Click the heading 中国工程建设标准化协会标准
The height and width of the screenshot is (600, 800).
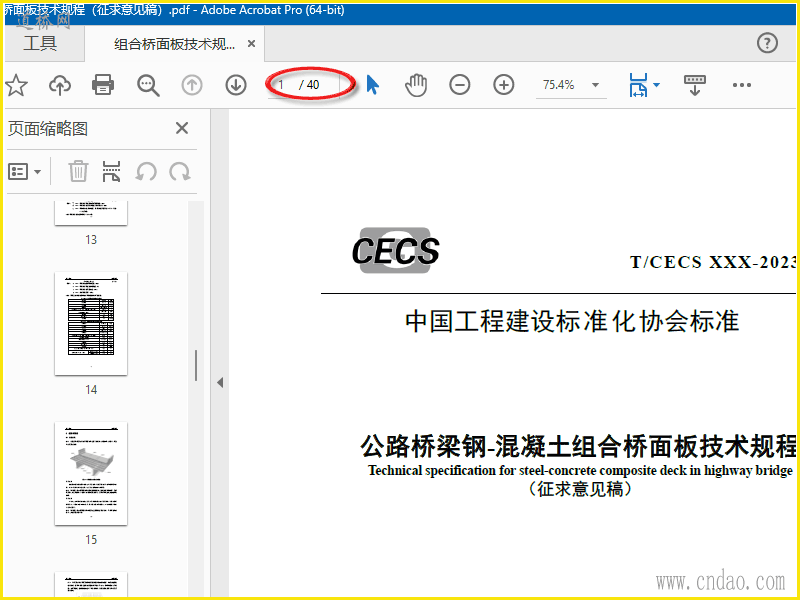point(572,321)
